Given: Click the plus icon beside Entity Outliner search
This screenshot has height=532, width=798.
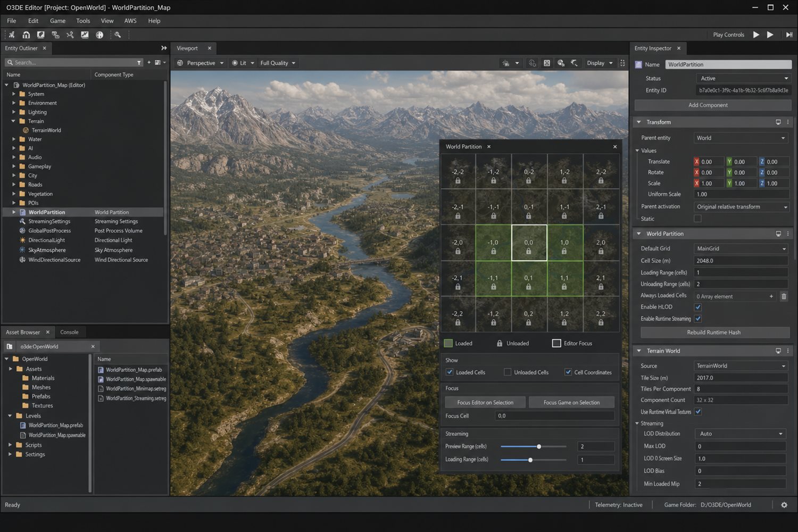Looking at the screenshot, I should 149,62.
